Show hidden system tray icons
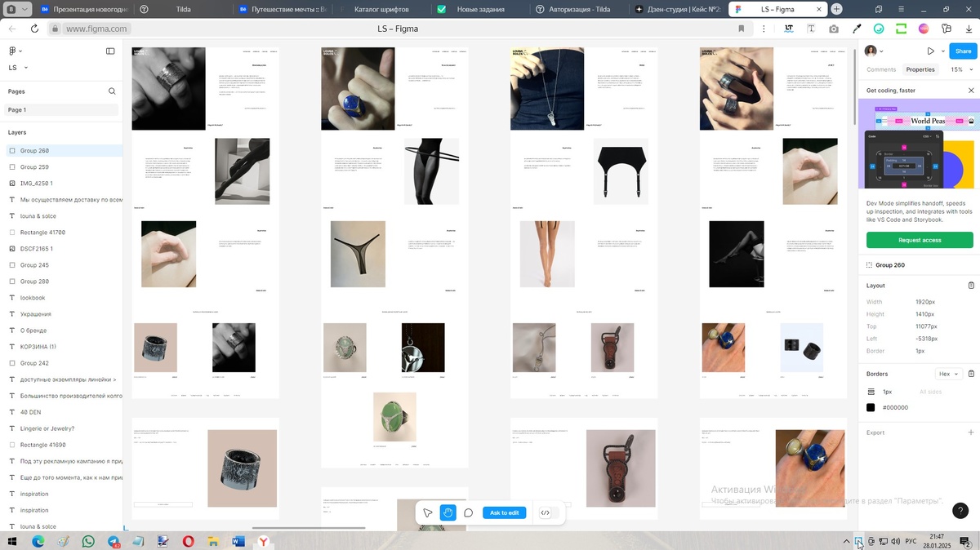This screenshot has width=980, height=550. pyautogui.click(x=846, y=541)
